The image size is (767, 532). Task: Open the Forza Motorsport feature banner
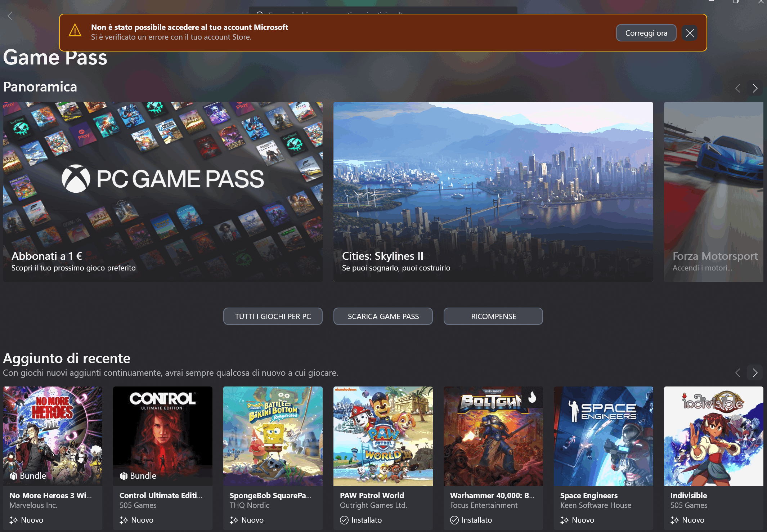(x=713, y=192)
